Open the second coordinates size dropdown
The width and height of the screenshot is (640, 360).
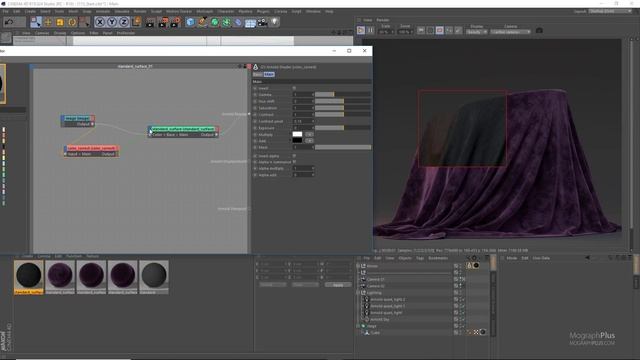tap(305, 285)
